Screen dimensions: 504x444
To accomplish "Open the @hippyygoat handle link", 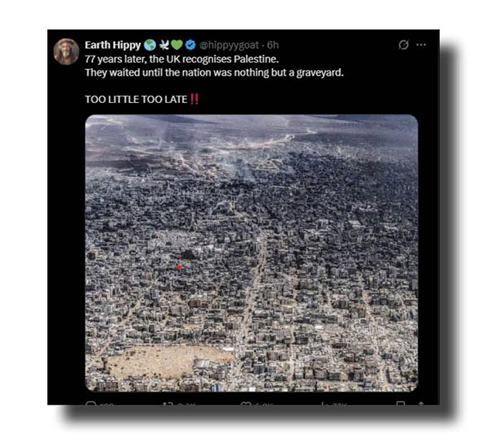I will click(229, 45).
